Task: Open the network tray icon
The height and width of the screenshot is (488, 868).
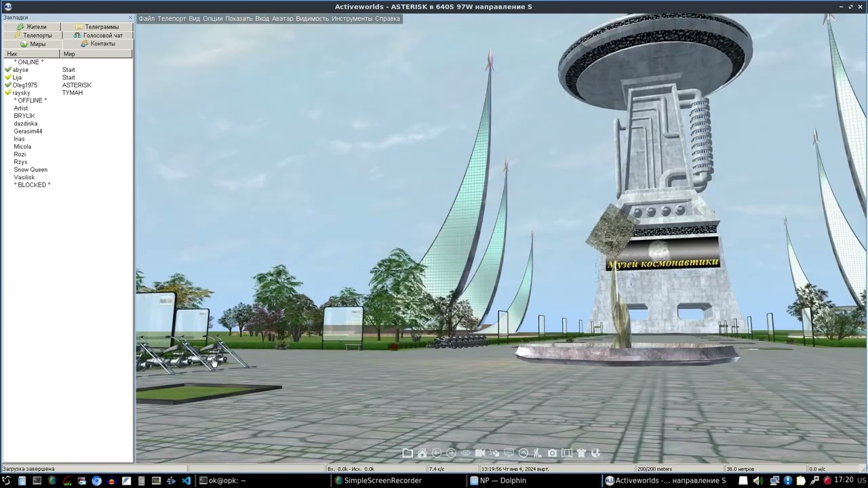Action: coord(774,481)
